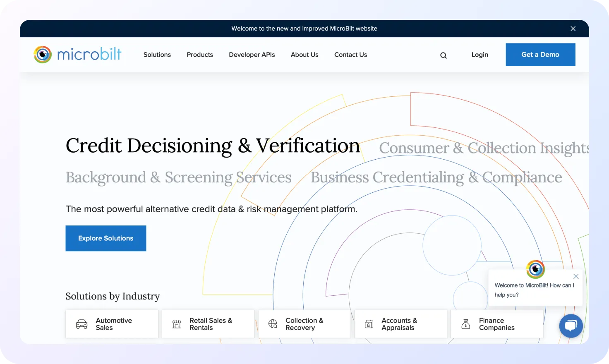
Task: Click the 'Welcome to the new and improved' banner text
Action: (304, 29)
